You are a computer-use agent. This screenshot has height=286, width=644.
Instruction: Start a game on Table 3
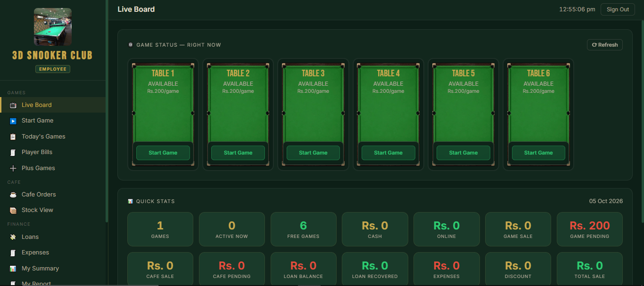click(313, 153)
